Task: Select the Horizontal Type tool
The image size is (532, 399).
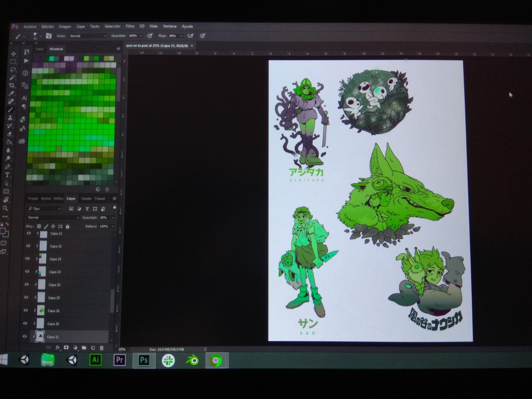Action: (x=7, y=175)
